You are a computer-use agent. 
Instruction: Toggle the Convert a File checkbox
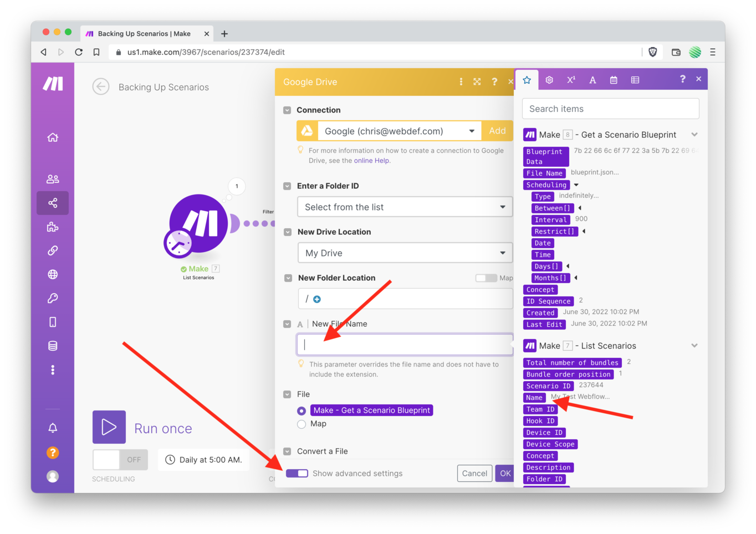(287, 451)
